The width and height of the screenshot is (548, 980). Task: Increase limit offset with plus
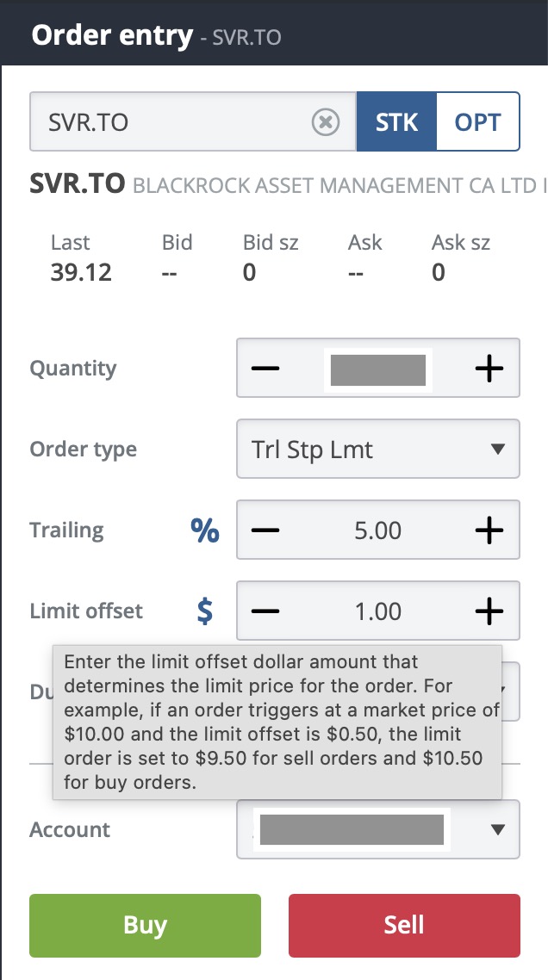489,611
